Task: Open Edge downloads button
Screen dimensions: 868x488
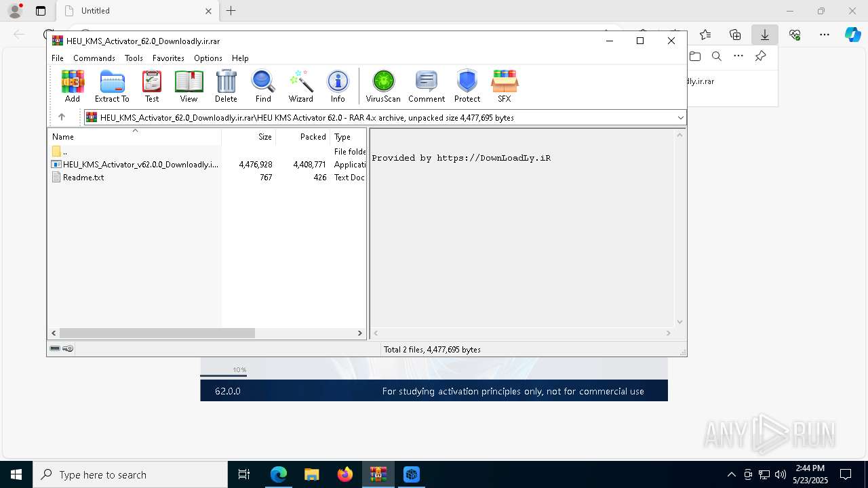Action: click(x=765, y=35)
